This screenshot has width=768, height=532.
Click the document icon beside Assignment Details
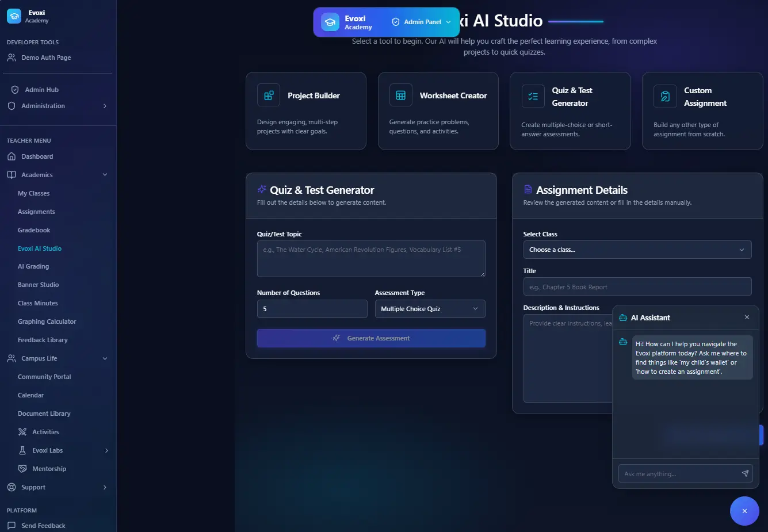click(528, 189)
